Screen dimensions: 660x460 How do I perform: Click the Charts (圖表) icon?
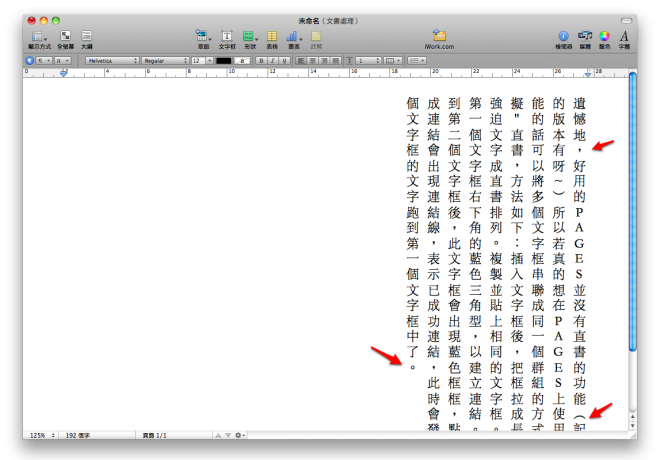294,37
